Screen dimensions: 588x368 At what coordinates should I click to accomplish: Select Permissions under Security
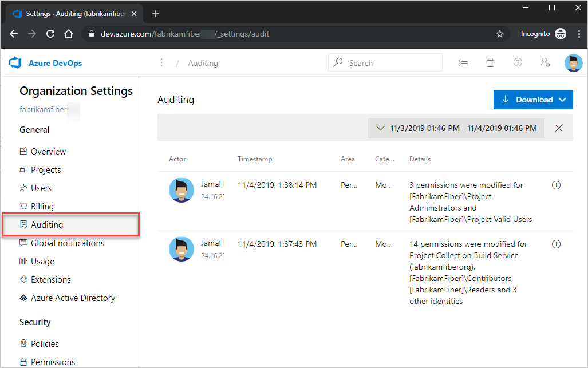(x=52, y=362)
